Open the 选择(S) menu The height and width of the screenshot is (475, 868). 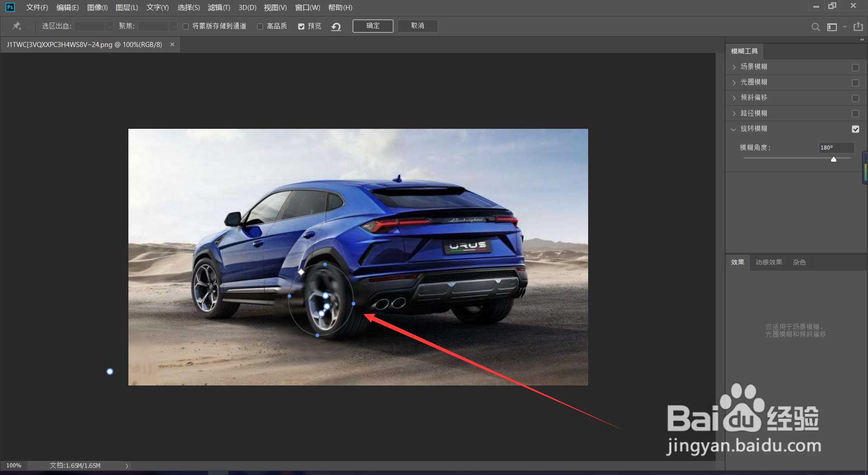189,8
